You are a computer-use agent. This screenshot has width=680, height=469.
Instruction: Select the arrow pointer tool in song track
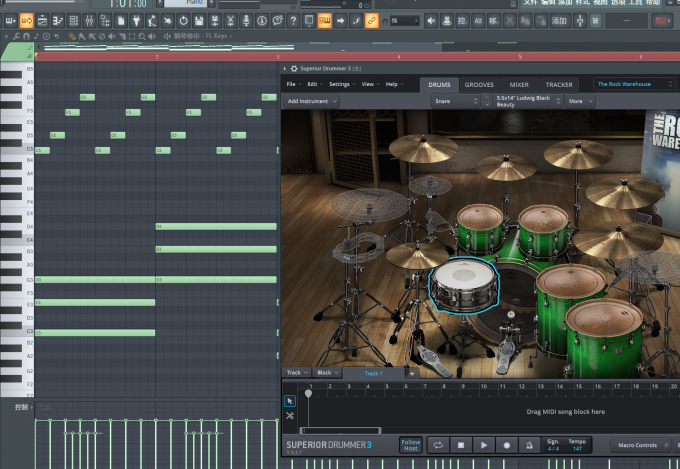pyautogui.click(x=290, y=401)
